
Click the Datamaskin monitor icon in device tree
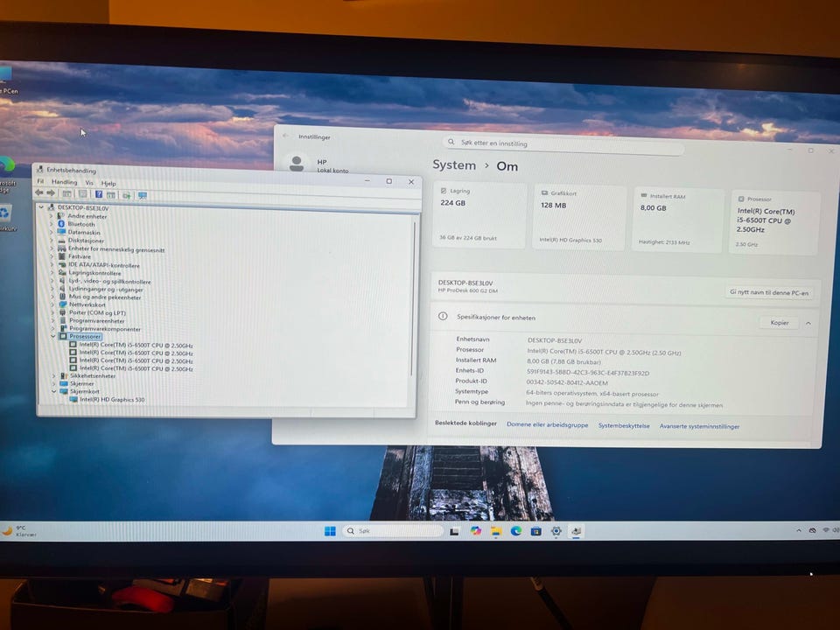(61, 232)
